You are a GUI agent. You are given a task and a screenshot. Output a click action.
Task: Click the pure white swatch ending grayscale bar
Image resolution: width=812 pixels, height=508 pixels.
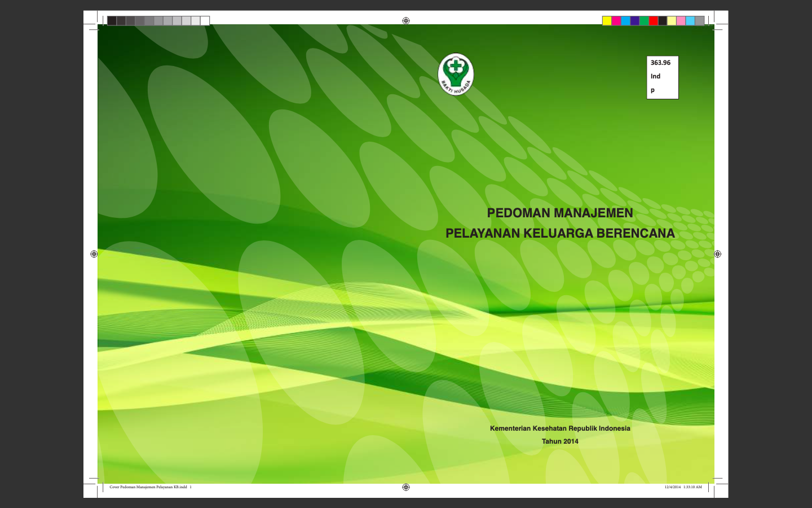click(x=205, y=21)
